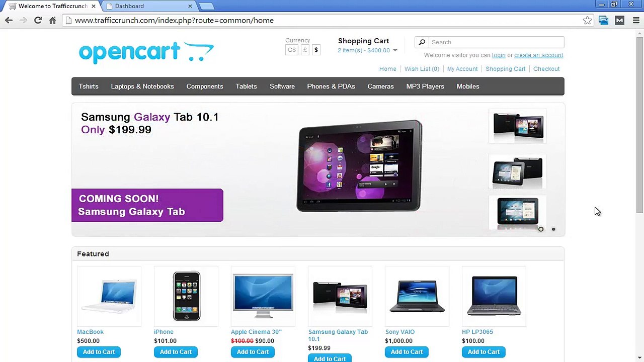The height and width of the screenshot is (362, 644).
Task: Click the Apple Cinema monitor image
Action: pyautogui.click(x=263, y=296)
